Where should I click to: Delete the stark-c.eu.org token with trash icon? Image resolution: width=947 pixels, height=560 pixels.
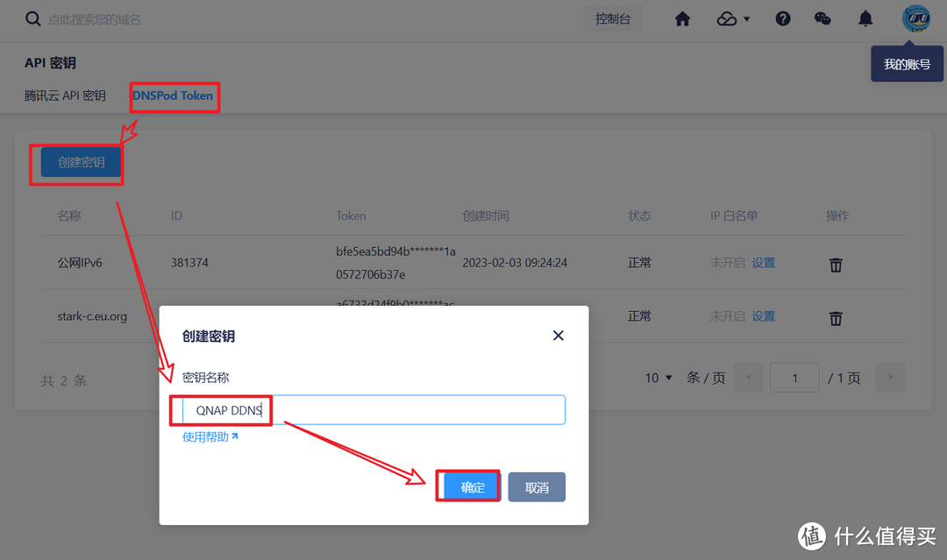(837, 317)
